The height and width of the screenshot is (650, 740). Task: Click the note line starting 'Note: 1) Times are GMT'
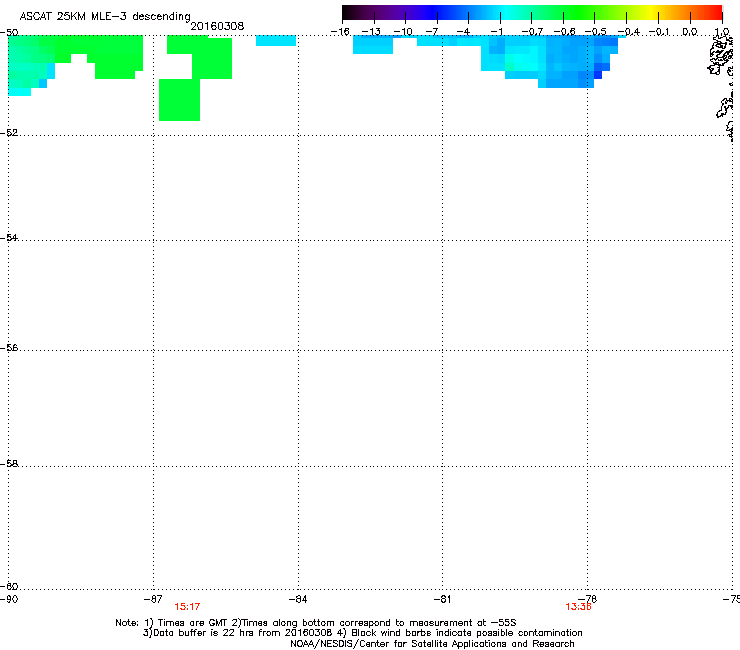[316, 623]
